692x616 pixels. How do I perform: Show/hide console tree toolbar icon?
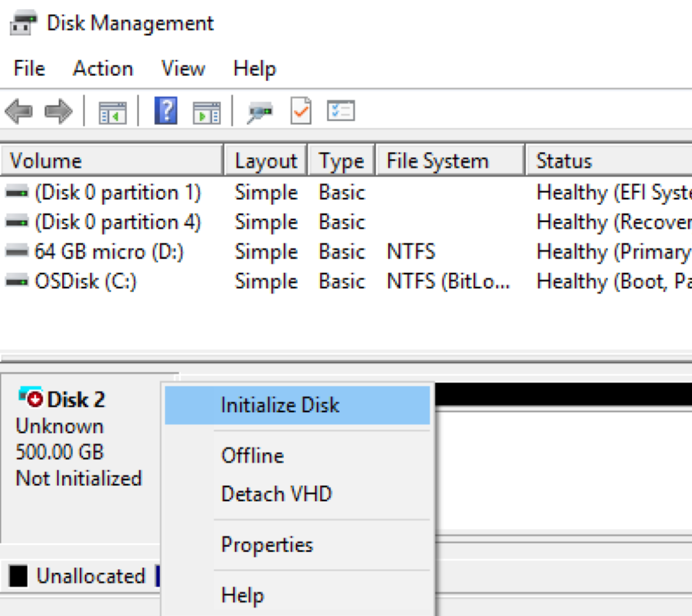tap(112, 112)
